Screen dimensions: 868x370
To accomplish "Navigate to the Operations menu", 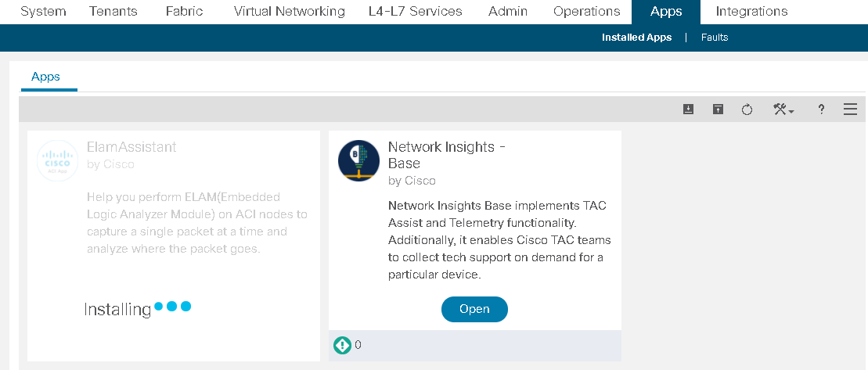I will click(x=587, y=12).
